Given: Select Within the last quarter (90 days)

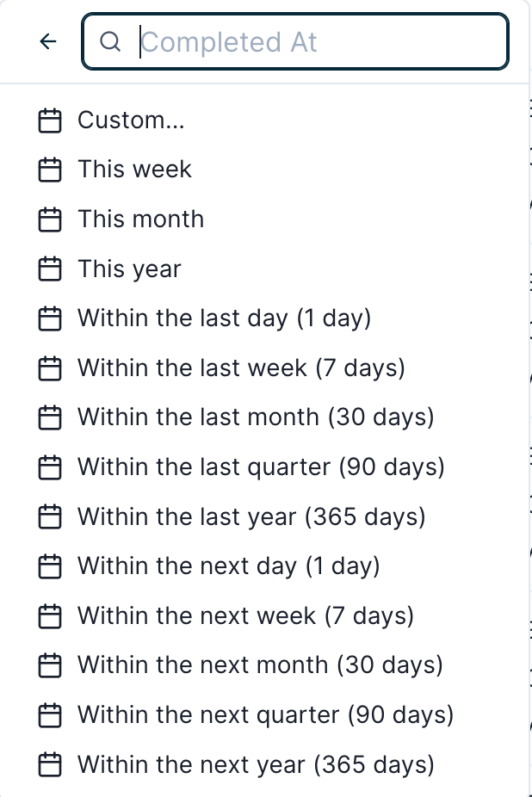Looking at the screenshot, I should (x=261, y=467).
